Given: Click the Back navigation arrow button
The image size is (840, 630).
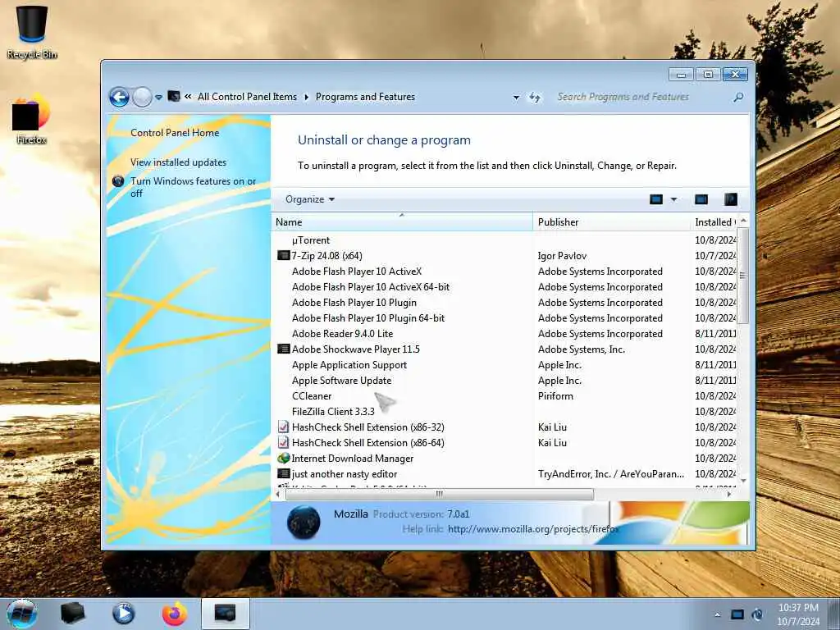Looking at the screenshot, I should (x=119, y=97).
